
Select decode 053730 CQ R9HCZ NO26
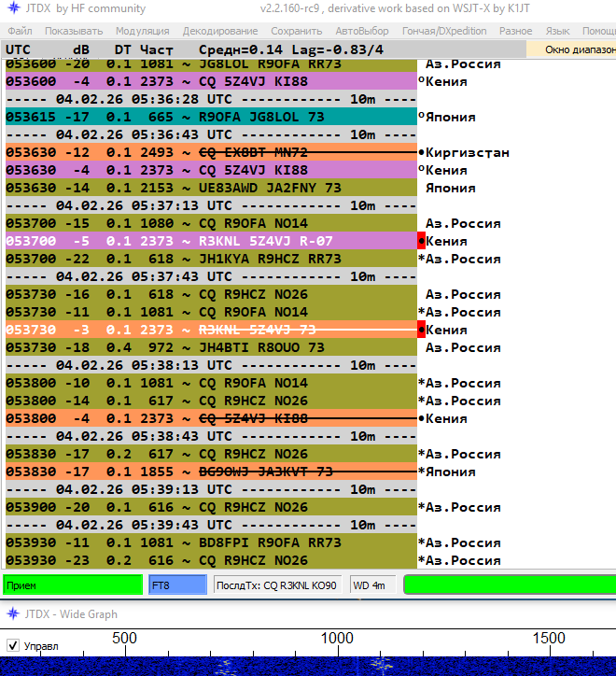211,294
